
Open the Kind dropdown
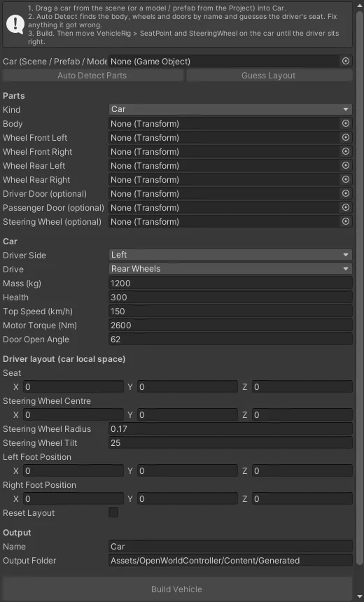230,109
